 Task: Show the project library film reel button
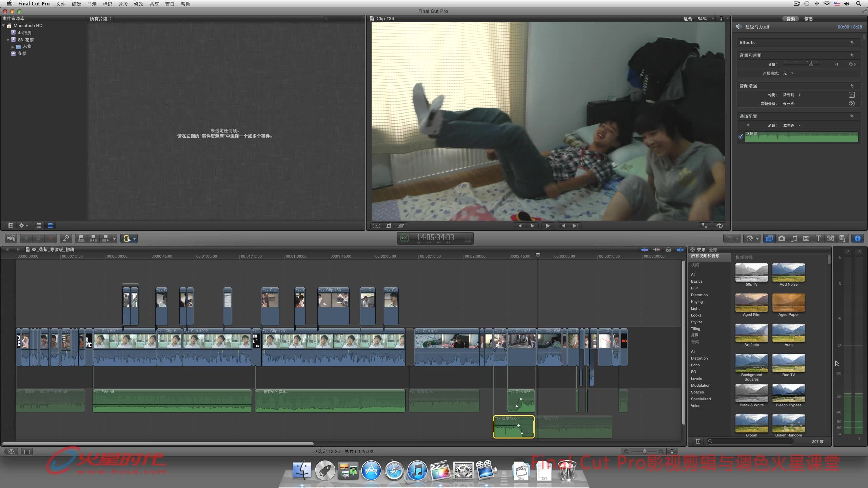click(x=12, y=451)
